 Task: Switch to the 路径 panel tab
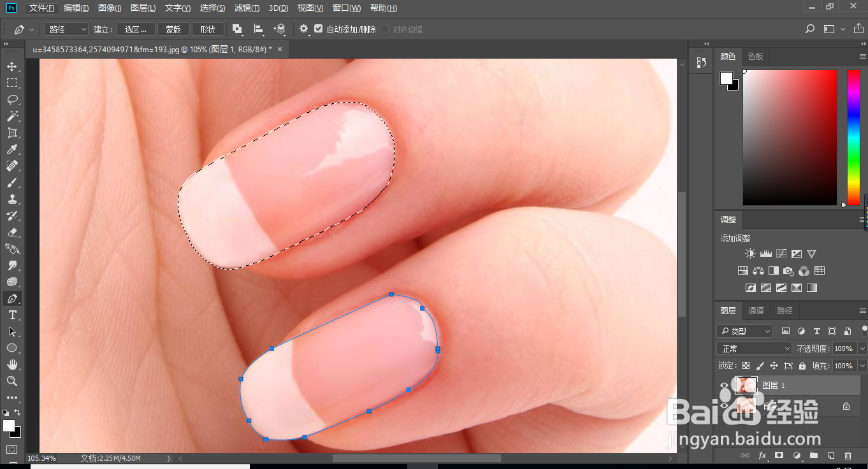(x=785, y=311)
